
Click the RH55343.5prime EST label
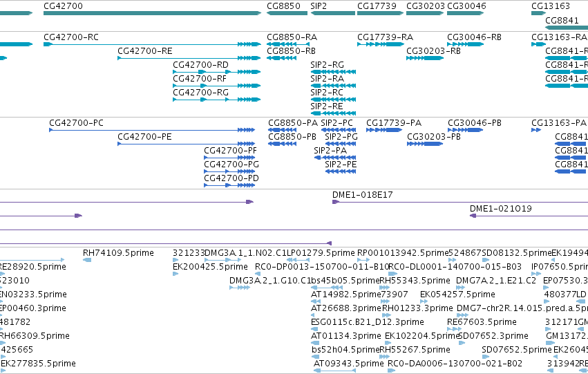click(x=415, y=281)
